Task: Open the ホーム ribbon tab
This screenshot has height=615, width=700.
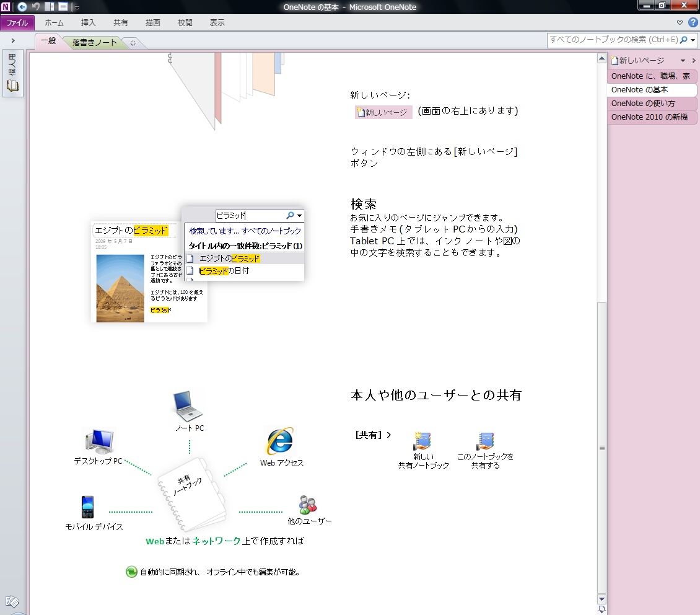Action: 54,23
